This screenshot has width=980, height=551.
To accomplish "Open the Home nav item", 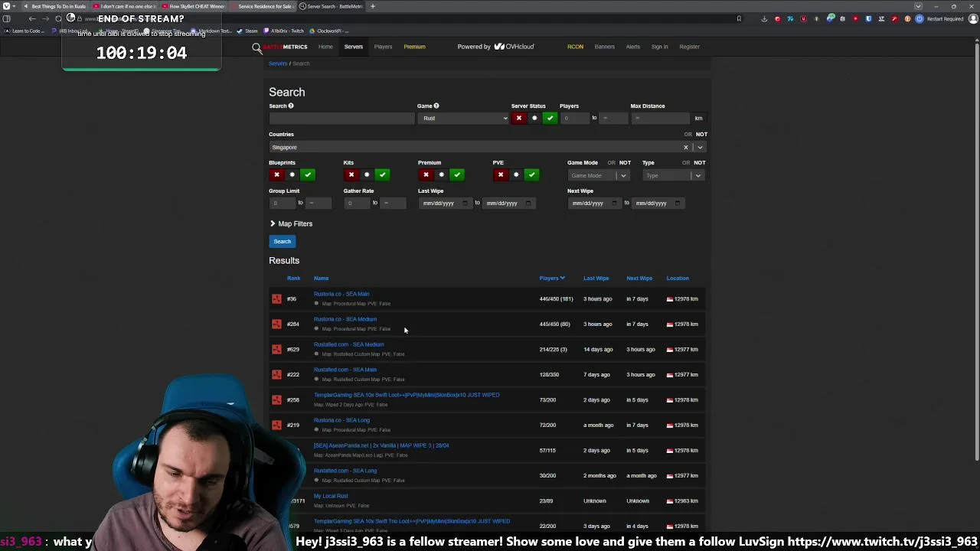I will pyautogui.click(x=325, y=47).
